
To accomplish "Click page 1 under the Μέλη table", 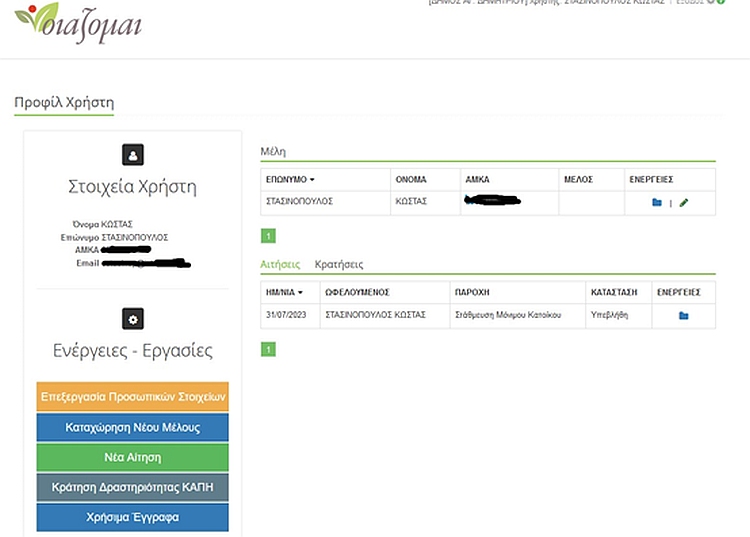I will [x=267, y=236].
